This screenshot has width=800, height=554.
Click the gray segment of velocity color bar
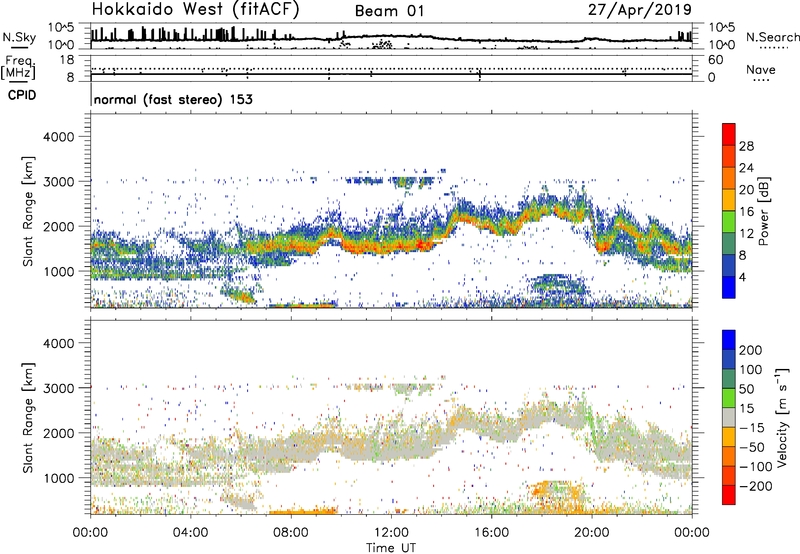pyautogui.click(x=729, y=418)
